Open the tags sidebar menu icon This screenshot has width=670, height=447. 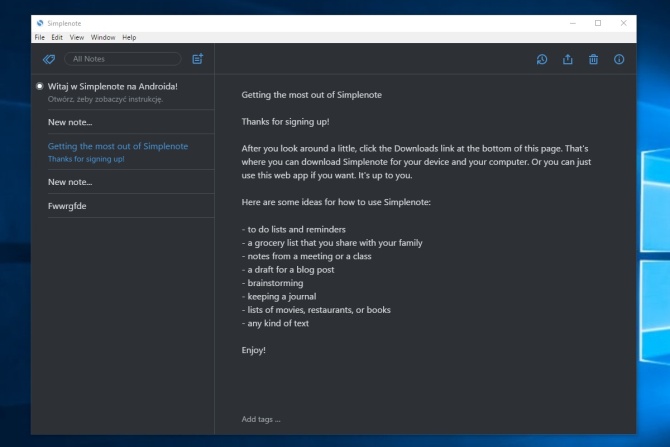tap(48, 59)
